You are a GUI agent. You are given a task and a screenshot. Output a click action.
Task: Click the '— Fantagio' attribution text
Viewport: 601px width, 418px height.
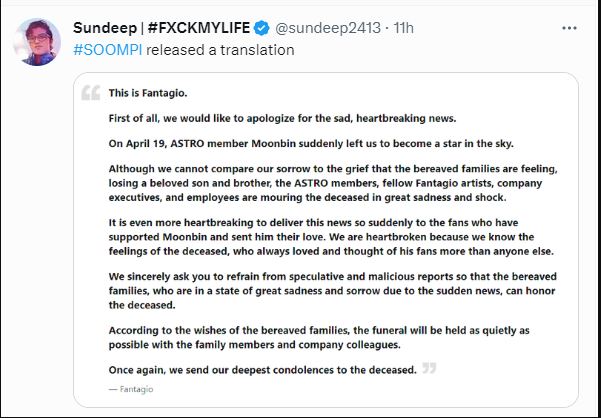[131, 389]
